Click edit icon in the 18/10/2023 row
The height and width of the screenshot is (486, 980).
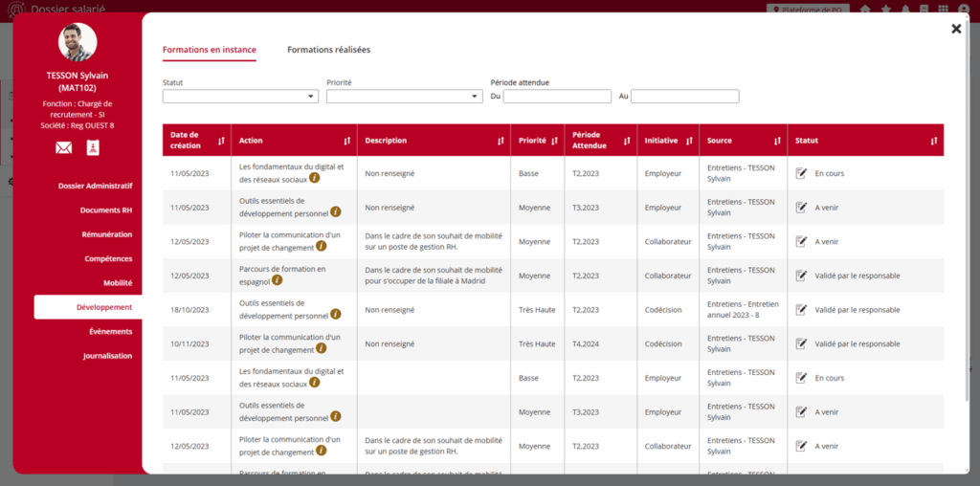coord(801,310)
